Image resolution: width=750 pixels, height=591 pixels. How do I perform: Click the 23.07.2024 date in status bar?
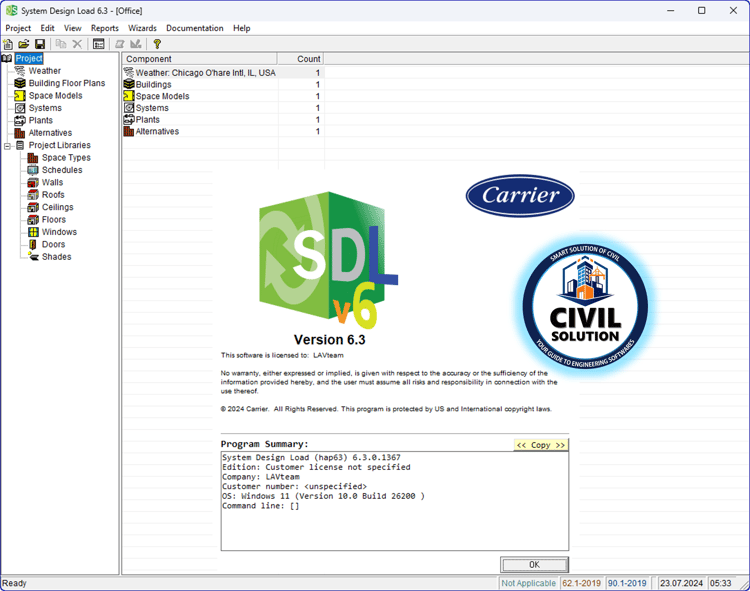(x=682, y=583)
